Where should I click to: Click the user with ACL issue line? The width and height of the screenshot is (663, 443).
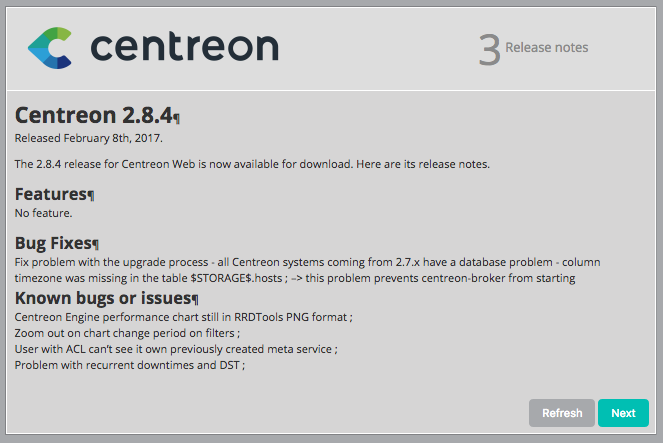click(176, 349)
